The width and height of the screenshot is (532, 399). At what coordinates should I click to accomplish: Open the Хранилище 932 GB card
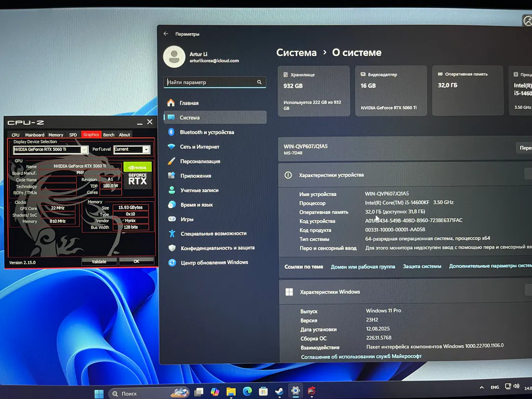pos(314,91)
